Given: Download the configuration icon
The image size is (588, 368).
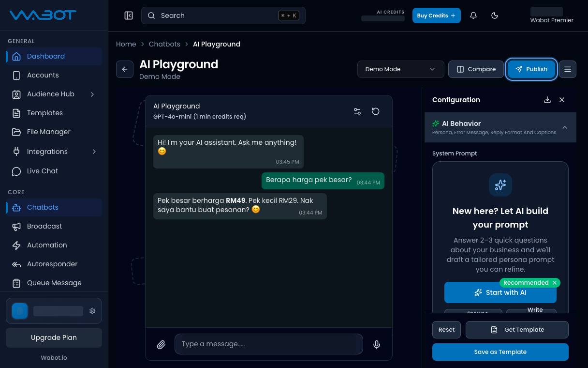Looking at the screenshot, I should (547, 100).
